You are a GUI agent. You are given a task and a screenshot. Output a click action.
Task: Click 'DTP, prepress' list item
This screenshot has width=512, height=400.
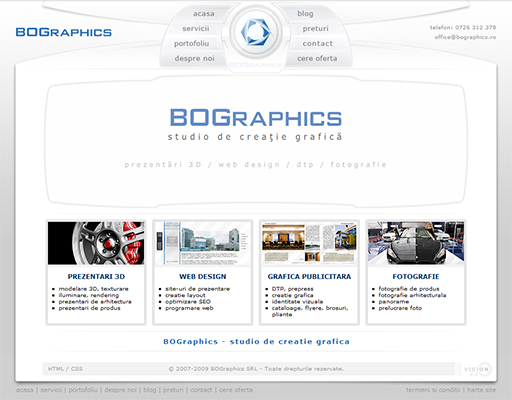click(293, 289)
